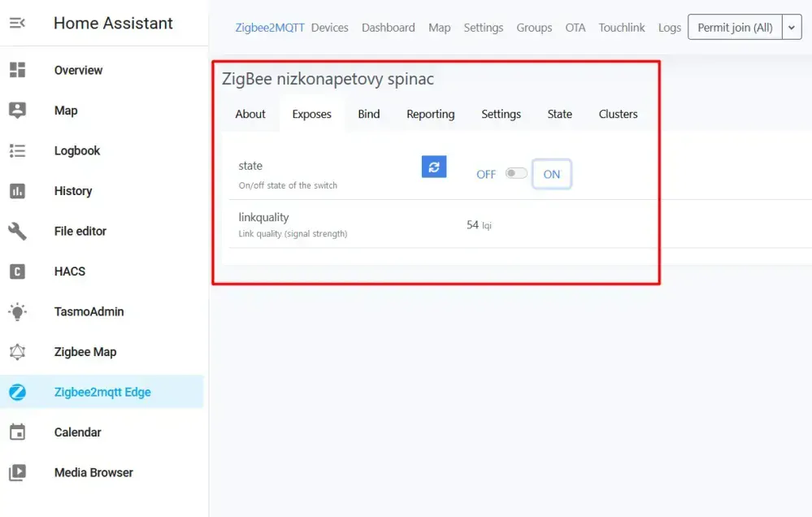Click the HACS icon

click(17, 271)
